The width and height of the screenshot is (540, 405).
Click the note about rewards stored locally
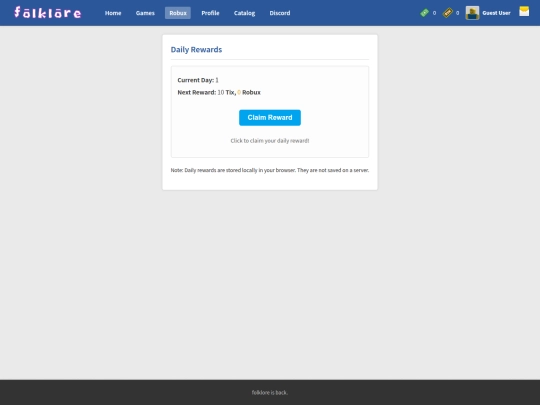[270, 170]
